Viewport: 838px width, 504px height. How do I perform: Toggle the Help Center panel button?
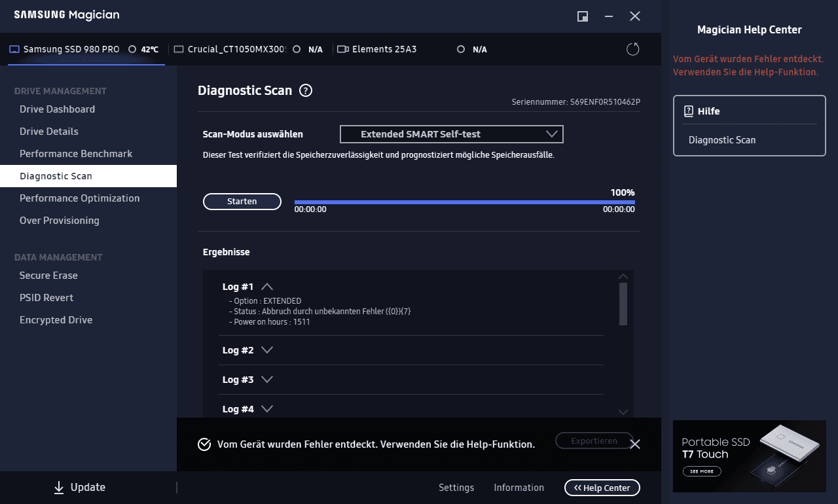pyautogui.click(x=602, y=488)
